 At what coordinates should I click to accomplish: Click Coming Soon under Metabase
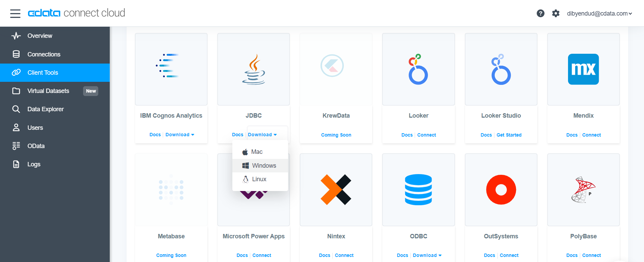[171, 255]
